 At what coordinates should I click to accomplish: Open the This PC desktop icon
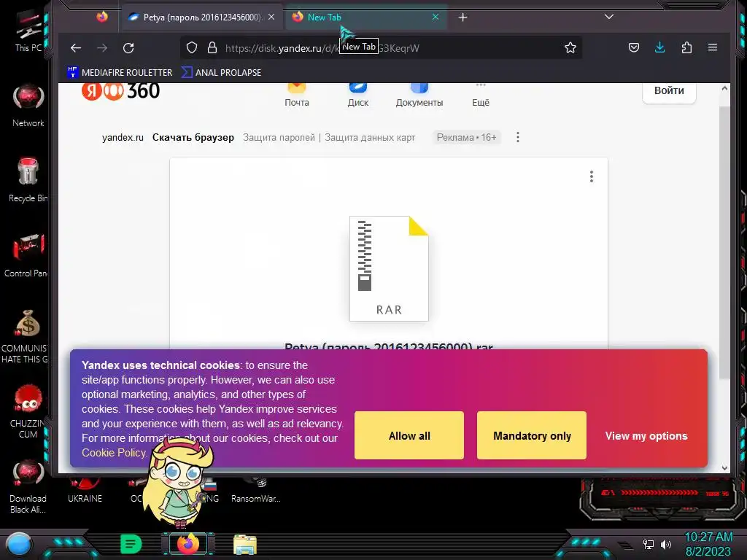pyautogui.click(x=28, y=31)
